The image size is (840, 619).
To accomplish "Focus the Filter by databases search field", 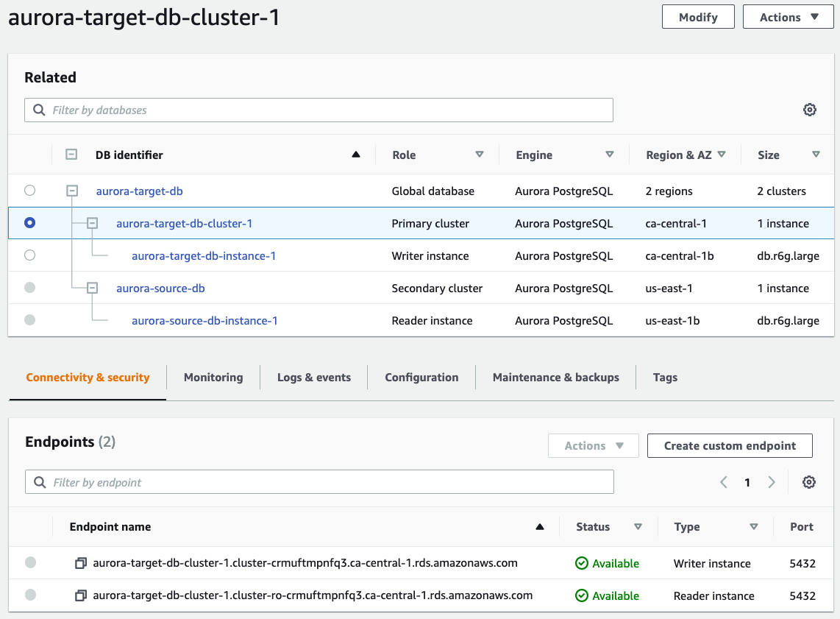I will pyautogui.click(x=324, y=110).
